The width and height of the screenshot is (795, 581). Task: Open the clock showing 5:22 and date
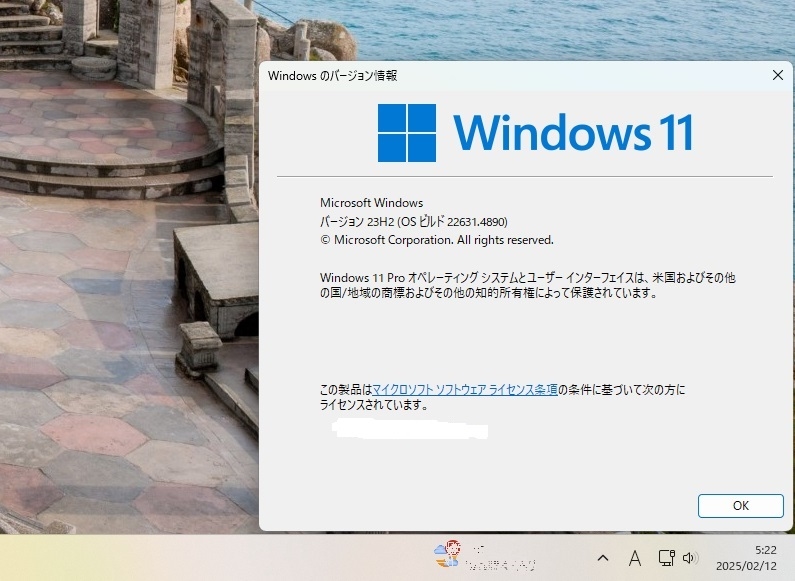click(x=746, y=558)
